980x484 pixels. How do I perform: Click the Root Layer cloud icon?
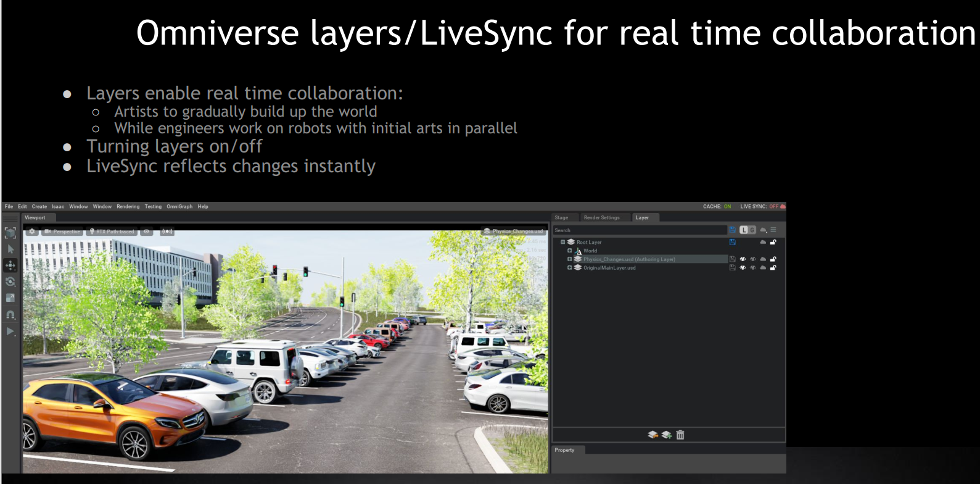[763, 242]
